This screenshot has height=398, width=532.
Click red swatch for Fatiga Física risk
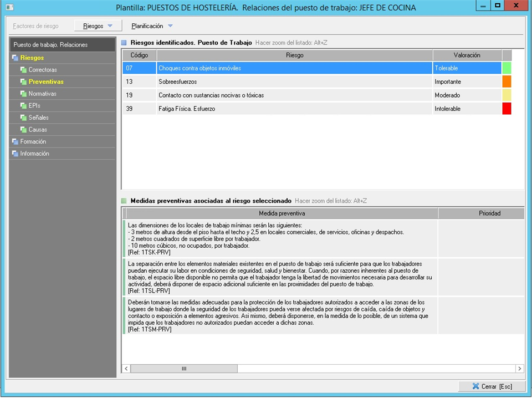tap(507, 109)
